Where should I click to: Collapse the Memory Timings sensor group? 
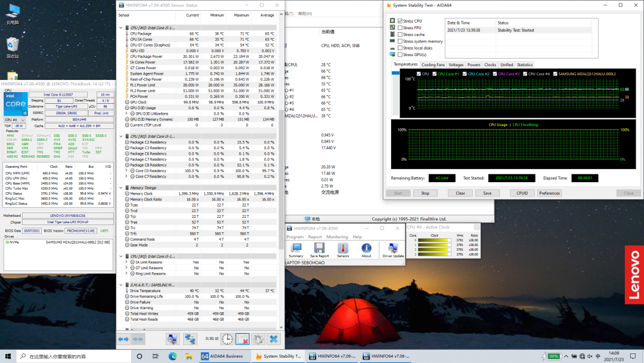121,187
